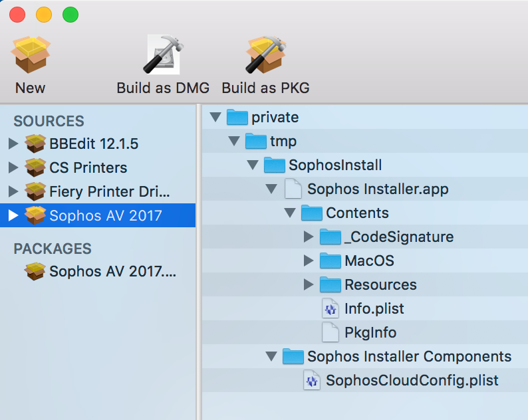Select Sophos AV 2017 text in Sources
Screen dimensions: 528x420
pyautogui.click(x=106, y=216)
